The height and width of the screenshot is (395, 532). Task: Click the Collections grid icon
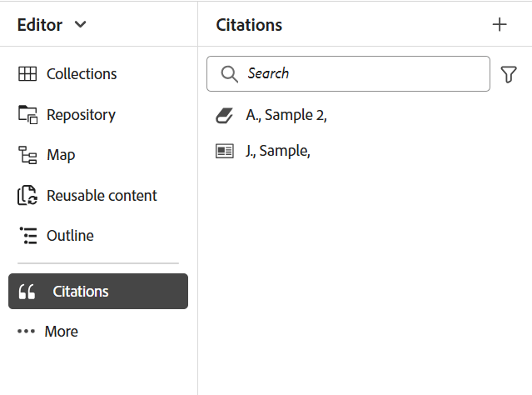pyautogui.click(x=27, y=74)
